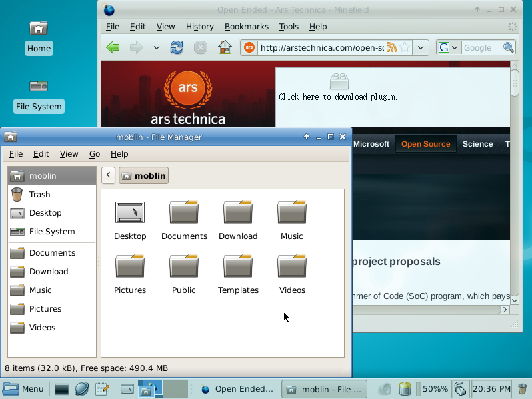Click the browser scroll down arrow
The width and height of the screenshot is (532, 399).
tap(515, 300)
